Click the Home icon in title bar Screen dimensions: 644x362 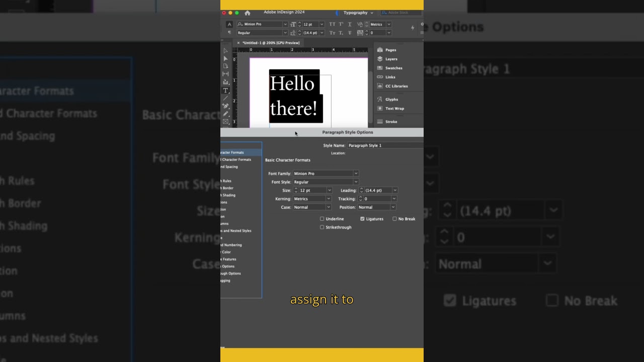tap(247, 13)
